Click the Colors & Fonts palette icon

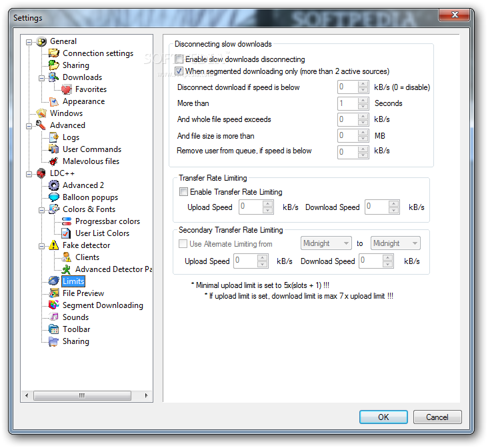click(x=54, y=209)
